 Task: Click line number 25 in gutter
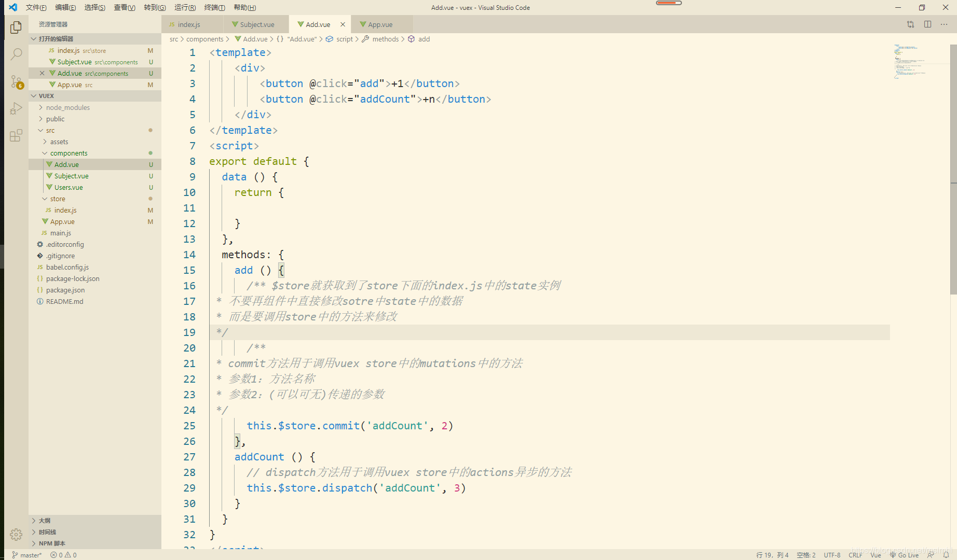point(189,426)
